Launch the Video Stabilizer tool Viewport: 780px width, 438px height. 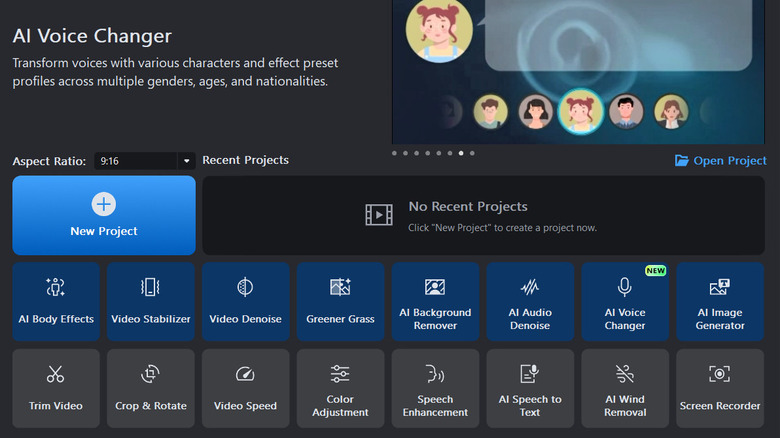pos(150,300)
